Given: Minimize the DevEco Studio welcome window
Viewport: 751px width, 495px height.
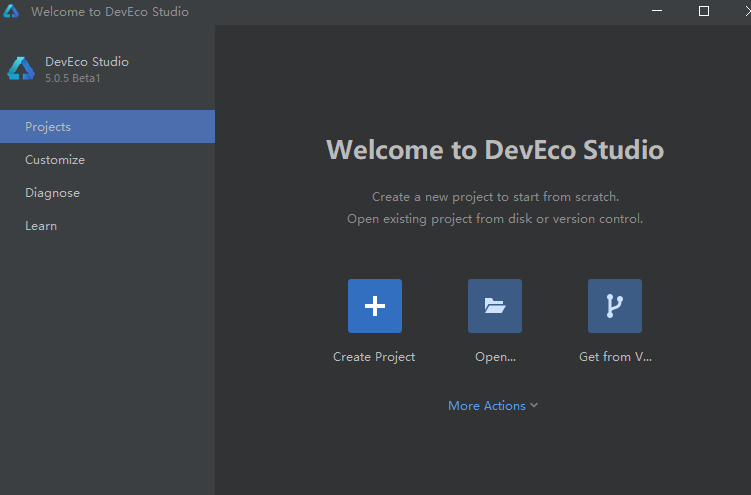Looking at the screenshot, I should click(656, 12).
